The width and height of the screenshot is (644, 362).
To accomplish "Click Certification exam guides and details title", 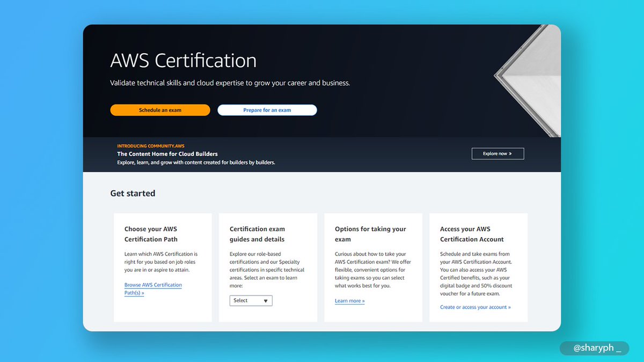I will tap(257, 234).
